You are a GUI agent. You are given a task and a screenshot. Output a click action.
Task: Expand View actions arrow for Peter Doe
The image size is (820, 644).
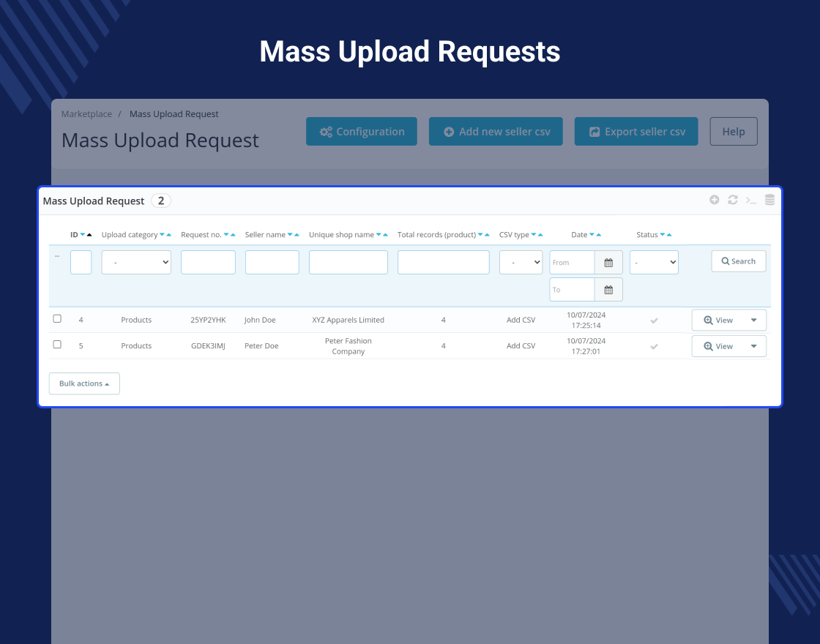[754, 346]
